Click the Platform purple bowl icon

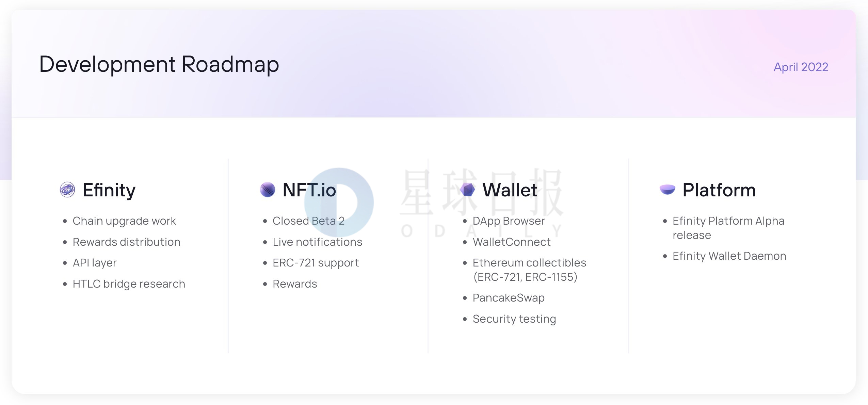click(667, 189)
